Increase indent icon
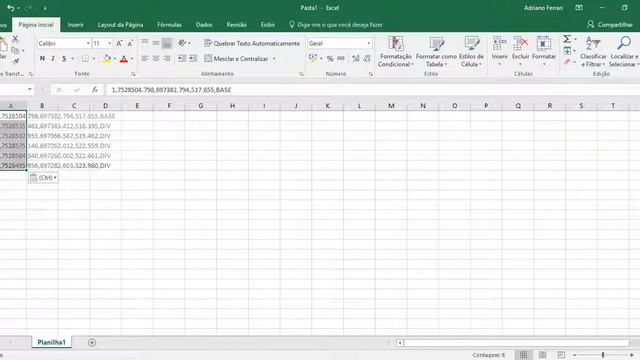The height and width of the screenshot is (360, 640). pos(193,59)
